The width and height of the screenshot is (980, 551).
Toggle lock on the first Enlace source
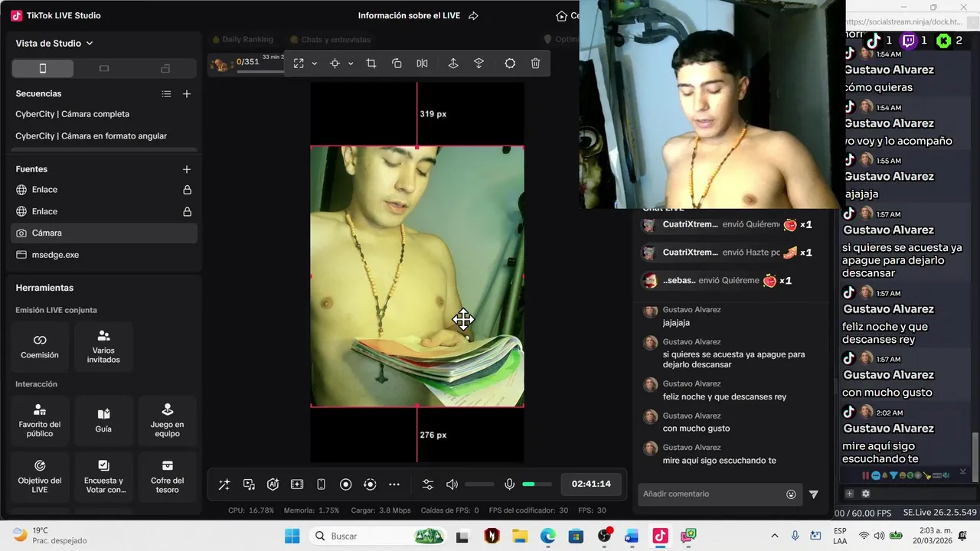point(187,190)
